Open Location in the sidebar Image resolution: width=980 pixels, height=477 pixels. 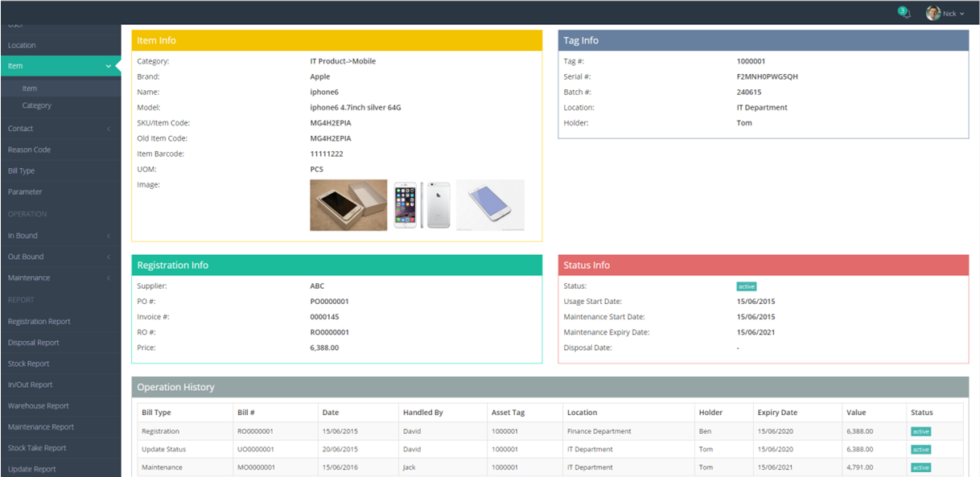[60, 45]
